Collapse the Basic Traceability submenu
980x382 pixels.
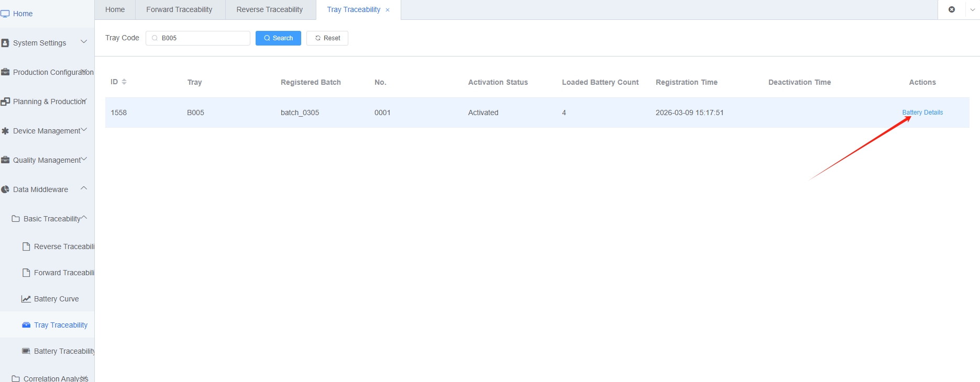(x=84, y=218)
